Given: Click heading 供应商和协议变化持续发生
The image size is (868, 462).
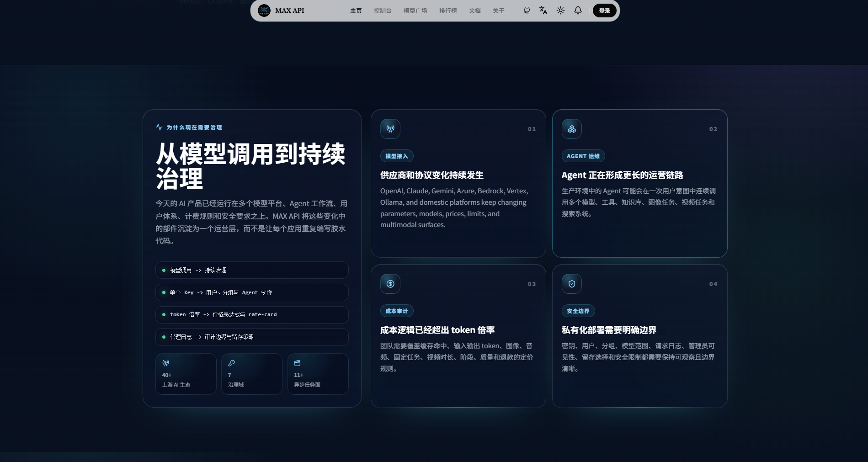Looking at the screenshot, I should [x=432, y=175].
